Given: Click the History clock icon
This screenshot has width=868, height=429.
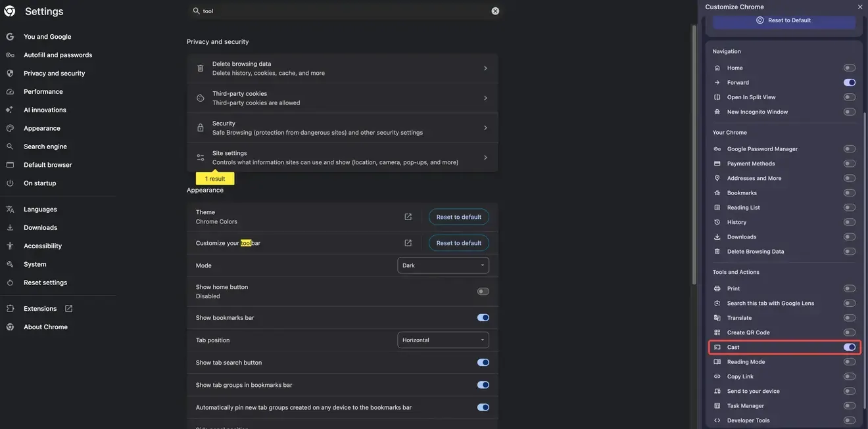Looking at the screenshot, I should click(717, 222).
